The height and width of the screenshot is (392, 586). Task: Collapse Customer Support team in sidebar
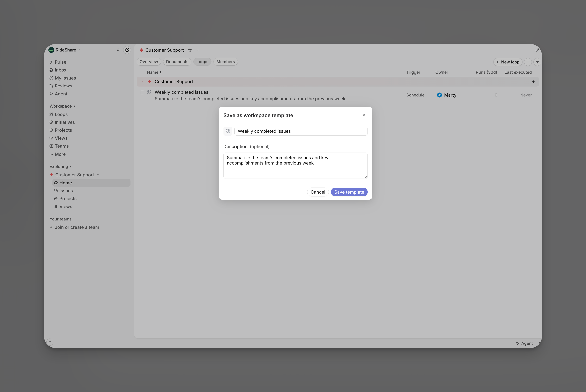point(98,175)
